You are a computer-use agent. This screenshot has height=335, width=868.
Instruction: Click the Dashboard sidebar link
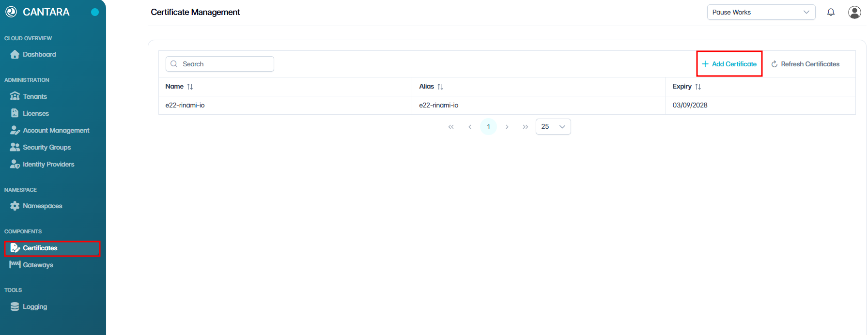(39, 54)
